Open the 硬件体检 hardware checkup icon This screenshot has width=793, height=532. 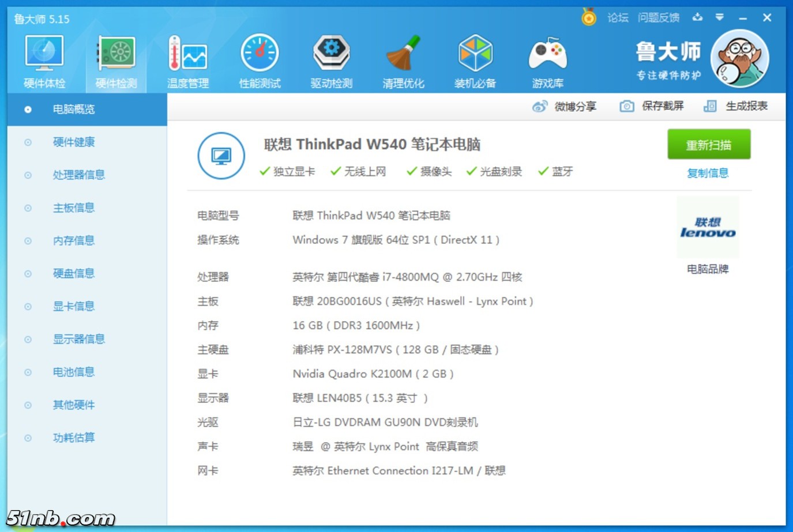coord(44,54)
